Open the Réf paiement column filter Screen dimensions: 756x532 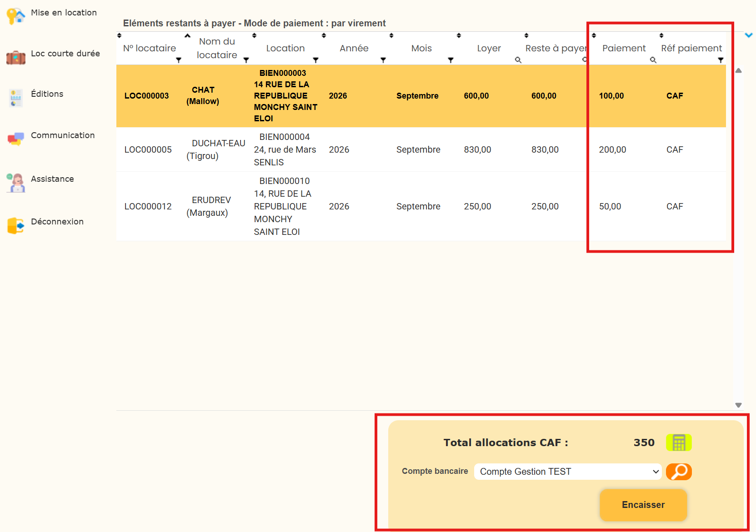pos(721,60)
